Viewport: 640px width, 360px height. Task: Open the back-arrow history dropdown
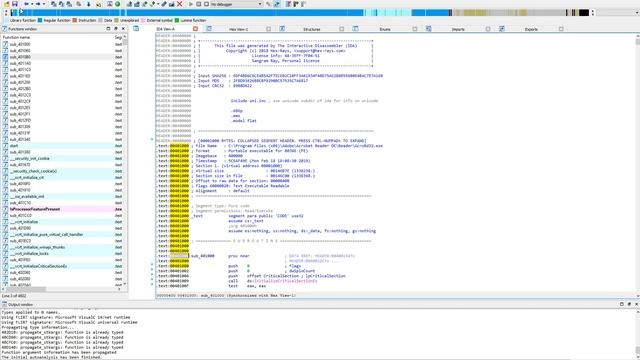point(32,4)
